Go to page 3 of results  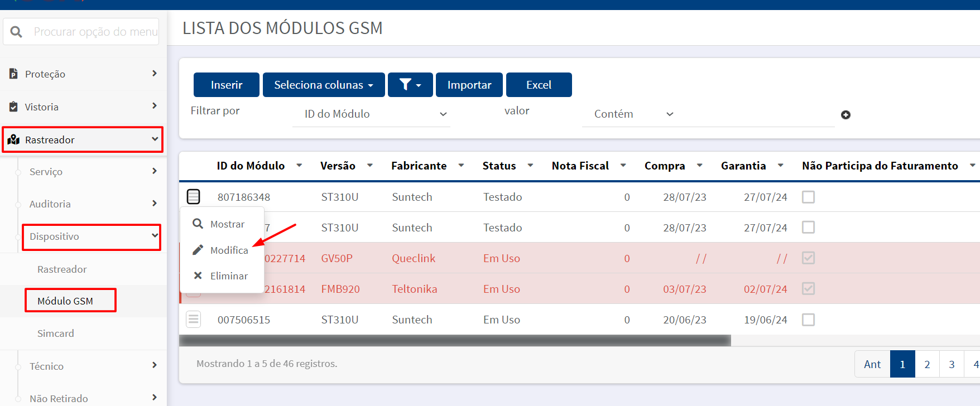[x=952, y=364]
